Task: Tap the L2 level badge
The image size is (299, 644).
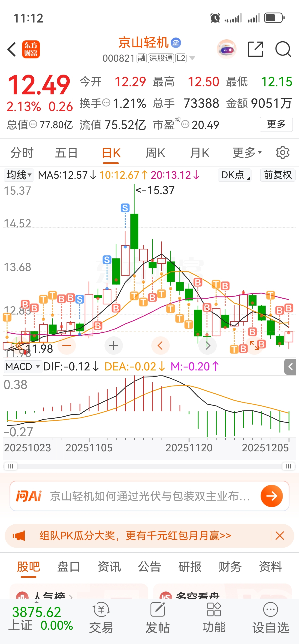Action: click(181, 58)
